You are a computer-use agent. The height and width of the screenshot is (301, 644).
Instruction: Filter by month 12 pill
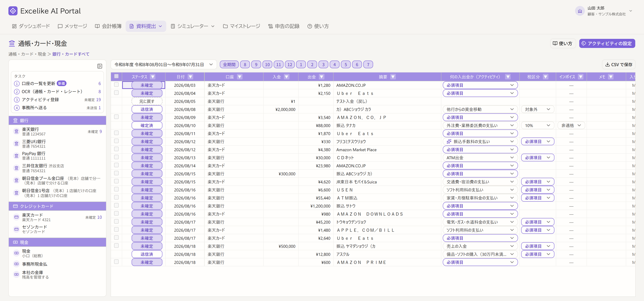point(289,65)
